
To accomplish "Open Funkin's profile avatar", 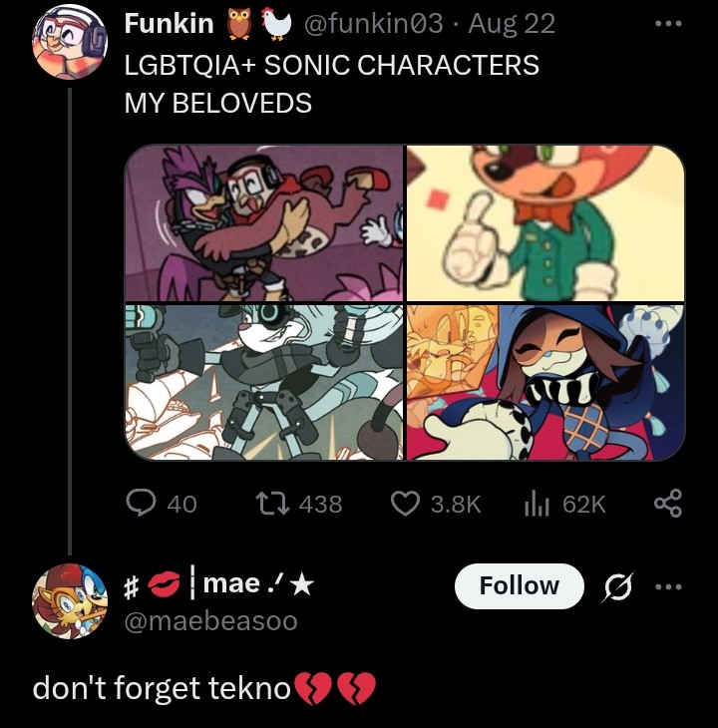I will [x=70, y=42].
